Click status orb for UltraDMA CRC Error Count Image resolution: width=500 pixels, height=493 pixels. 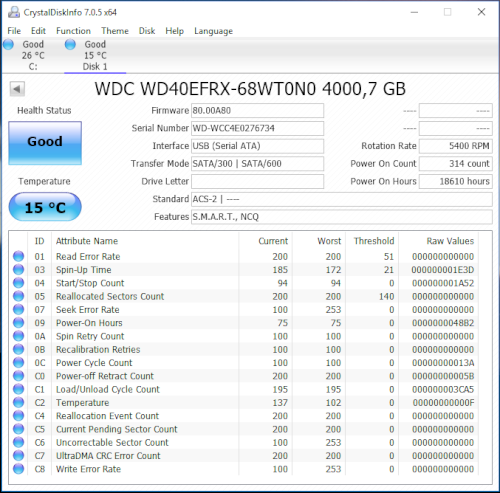point(19,455)
